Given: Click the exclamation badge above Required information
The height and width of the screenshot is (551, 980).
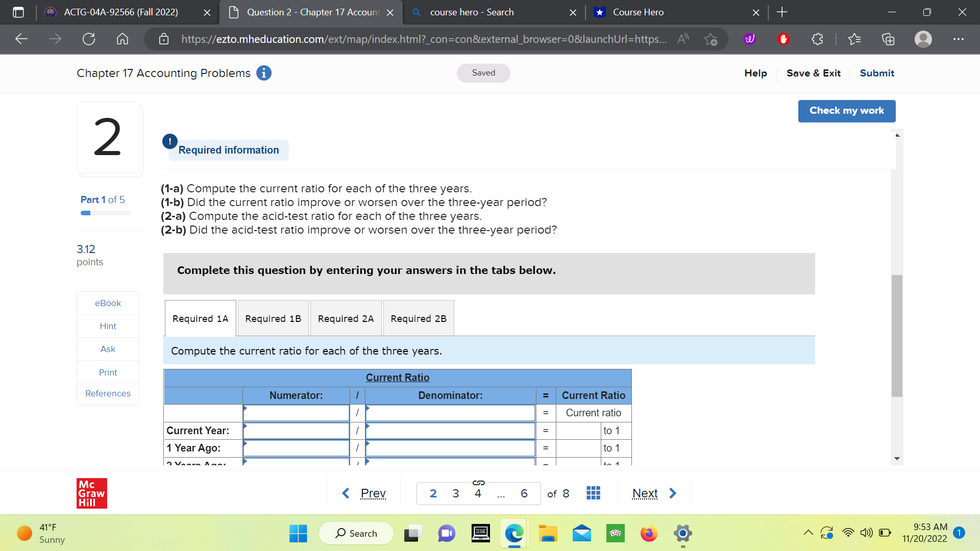Looking at the screenshot, I should 169,141.
